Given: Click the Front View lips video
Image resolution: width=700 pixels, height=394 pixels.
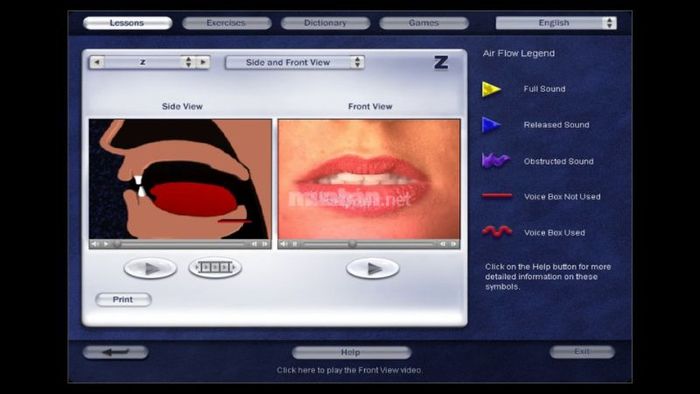Looking at the screenshot, I should coord(369,179).
